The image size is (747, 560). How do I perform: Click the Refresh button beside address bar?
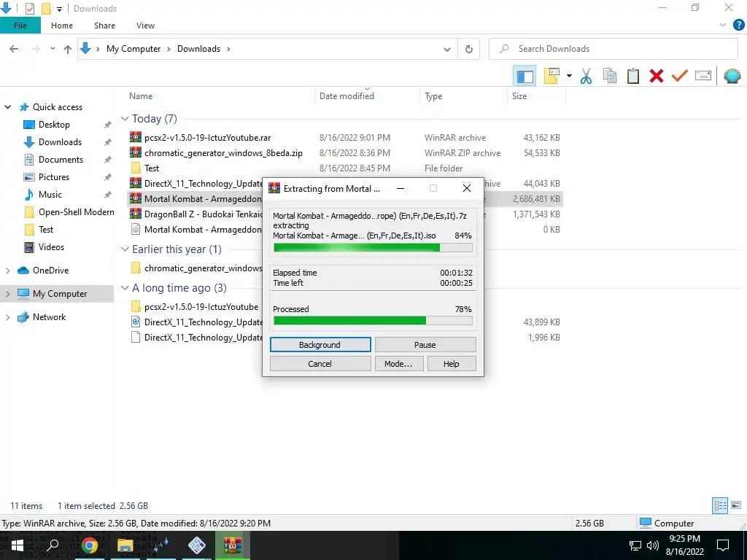[469, 49]
